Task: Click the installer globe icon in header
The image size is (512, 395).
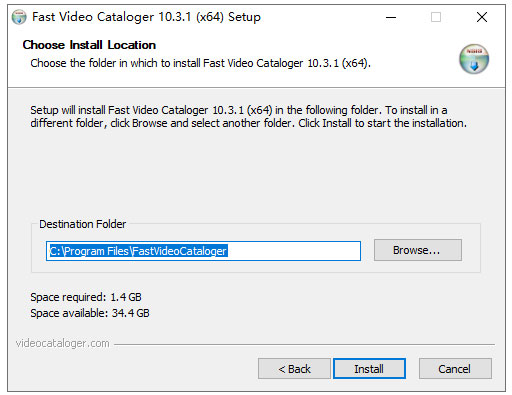Action: tap(474, 59)
